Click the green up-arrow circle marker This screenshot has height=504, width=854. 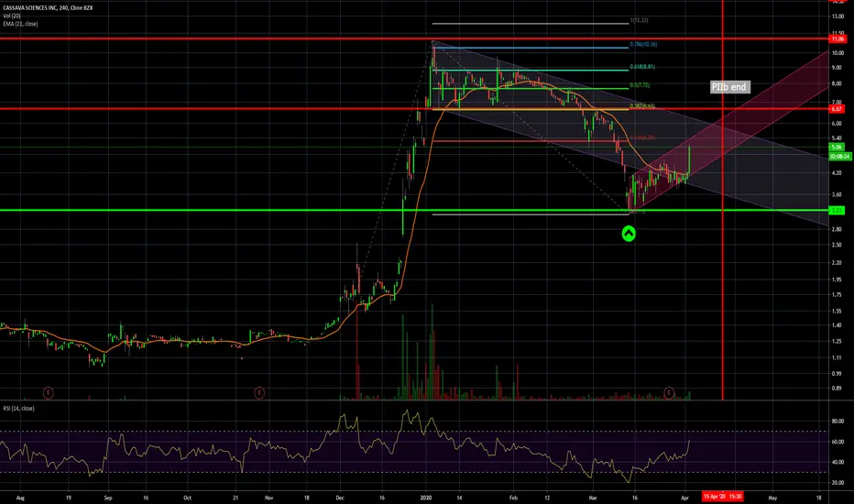coord(629,234)
